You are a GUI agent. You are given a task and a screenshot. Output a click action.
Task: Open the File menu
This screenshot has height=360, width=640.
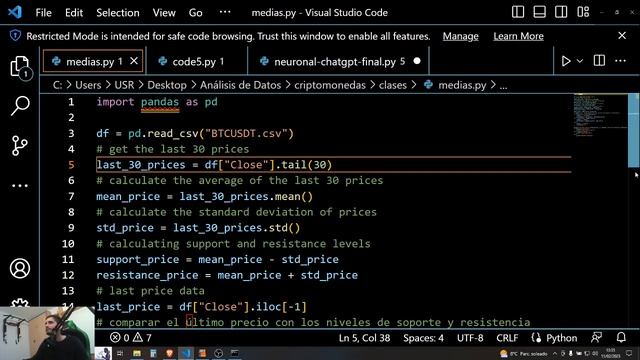click(43, 13)
